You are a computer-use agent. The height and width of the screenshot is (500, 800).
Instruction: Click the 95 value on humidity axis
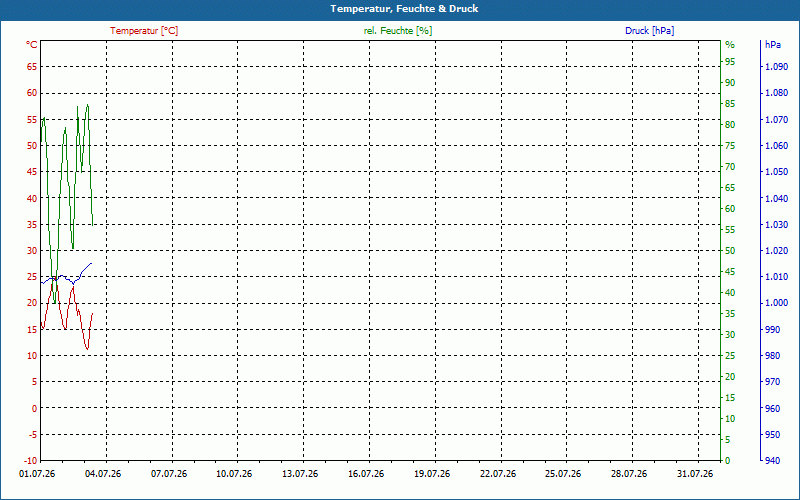[x=730, y=62]
